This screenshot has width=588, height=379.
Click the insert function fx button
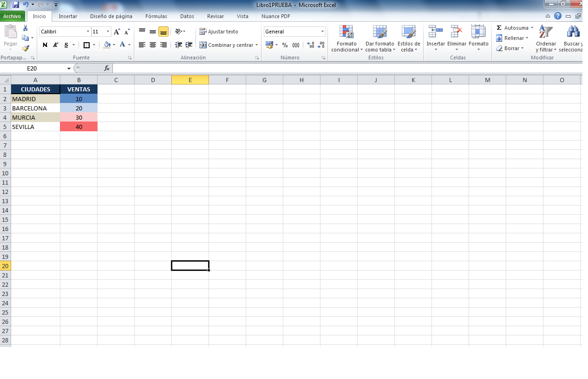click(107, 68)
